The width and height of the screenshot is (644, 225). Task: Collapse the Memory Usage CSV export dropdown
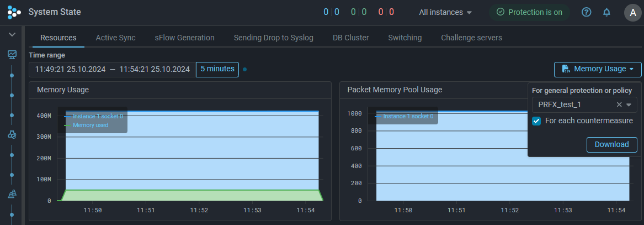pos(598,69)
